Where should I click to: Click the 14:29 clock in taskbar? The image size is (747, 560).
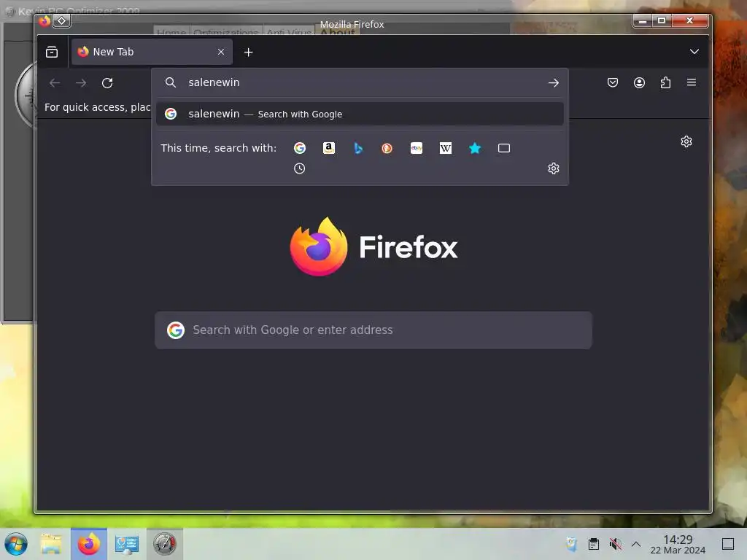(678, 544)
